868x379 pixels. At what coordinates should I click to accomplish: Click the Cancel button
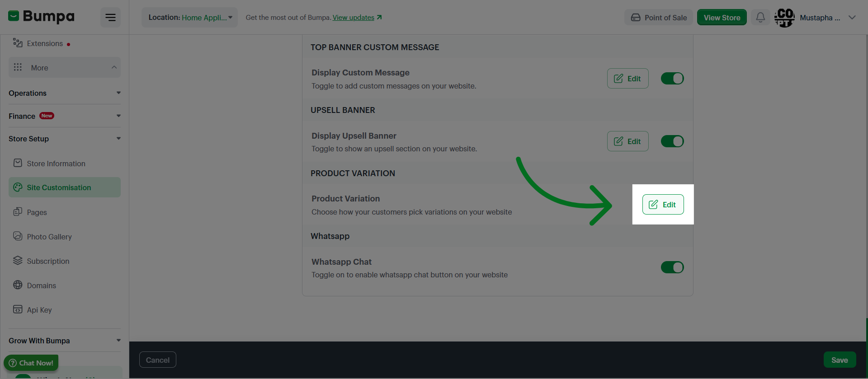coord(158,360)
